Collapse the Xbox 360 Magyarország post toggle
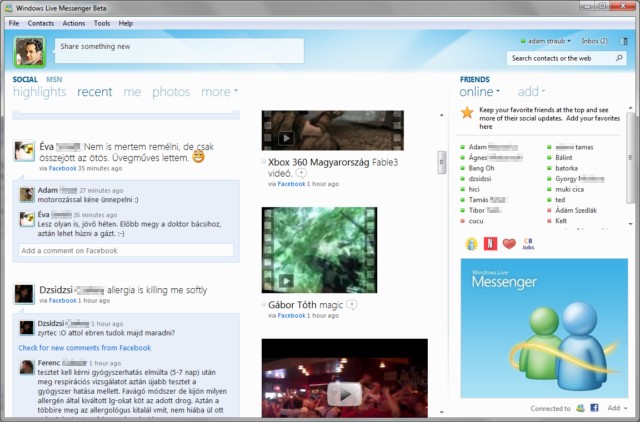Image resolution: width=640 pixels, height=422 pixels. click(x=264, y=162)
